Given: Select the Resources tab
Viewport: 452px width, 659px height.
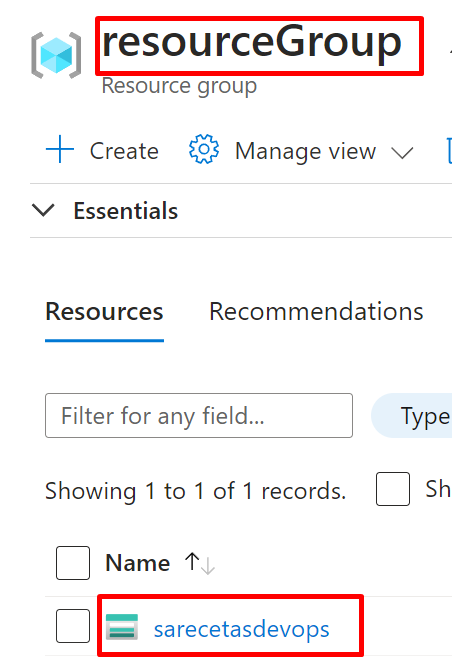Looking at the screenshot, I should coord(104,312).
